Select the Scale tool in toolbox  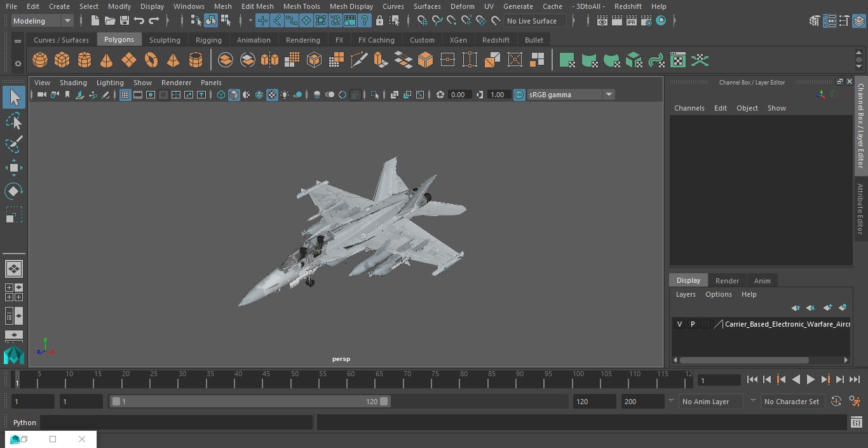14,215
